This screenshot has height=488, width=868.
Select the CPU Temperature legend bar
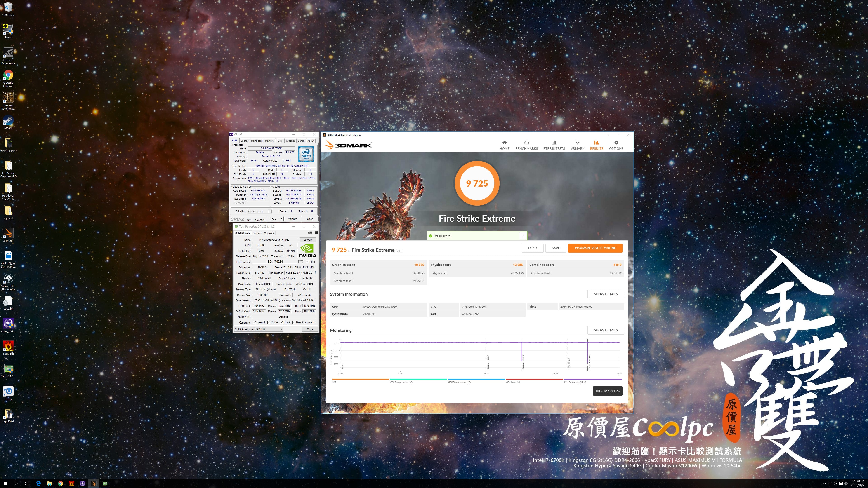point(418,379)
